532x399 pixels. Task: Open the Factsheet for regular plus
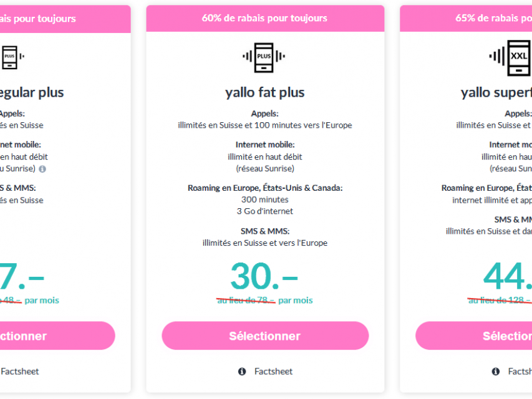[20, 372]
